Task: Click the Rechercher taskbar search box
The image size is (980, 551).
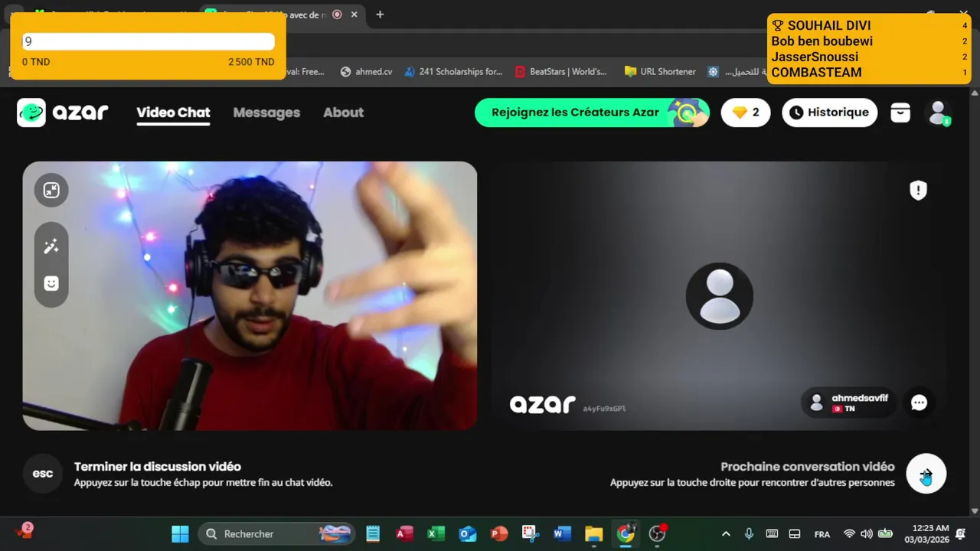Action: point(277,533)
